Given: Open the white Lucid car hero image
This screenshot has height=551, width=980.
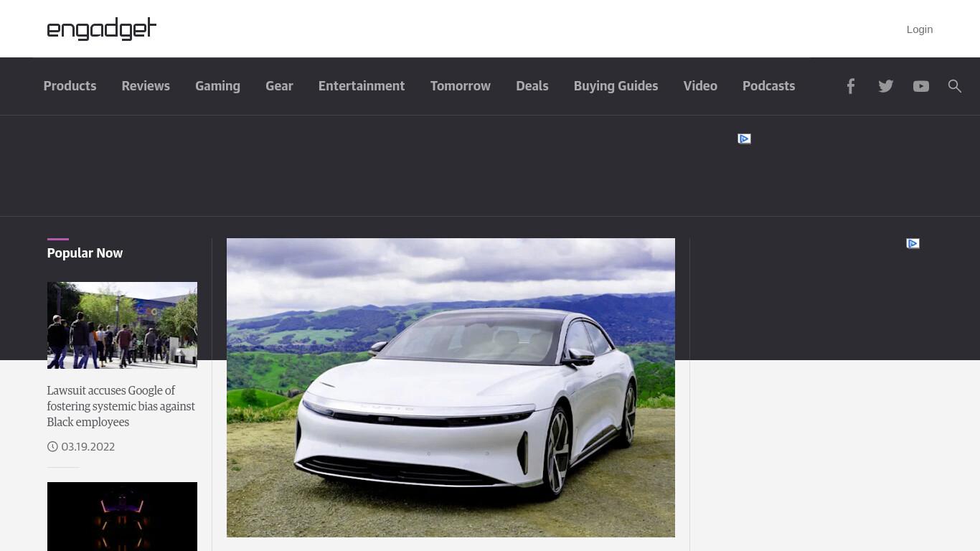Looking at the screenshot, I should coord(451,387).
